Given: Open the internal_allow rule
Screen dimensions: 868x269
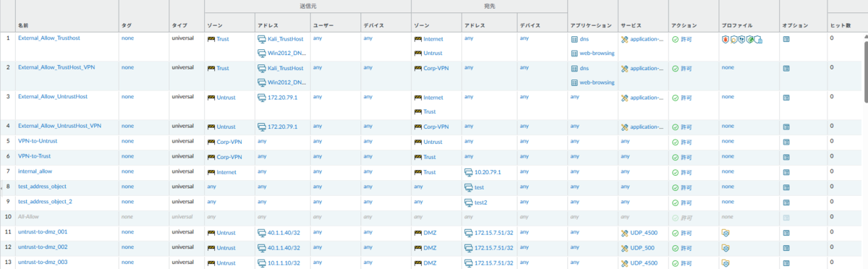Looking at the screenshot, I should pyautogui.click(x=35, y=171).
